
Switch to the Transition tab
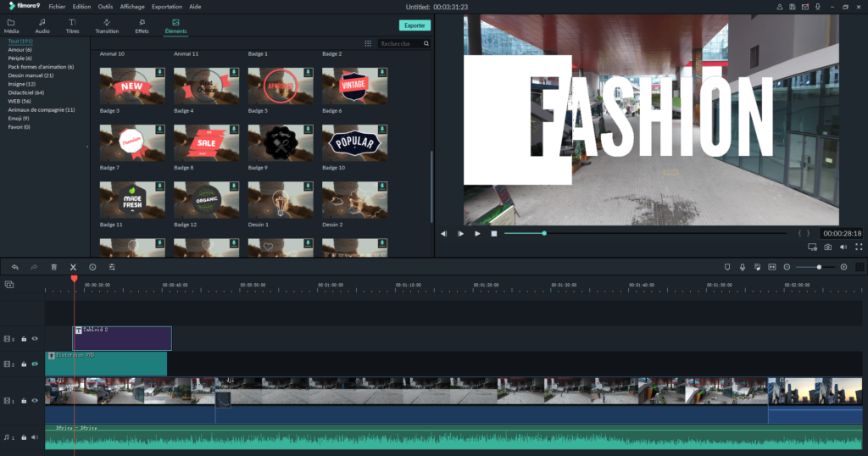click(107, 26)
